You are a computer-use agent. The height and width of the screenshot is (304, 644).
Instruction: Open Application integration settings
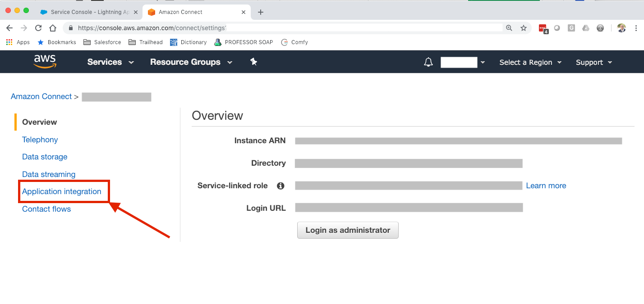pyautogui.click(x=62, y=191)
